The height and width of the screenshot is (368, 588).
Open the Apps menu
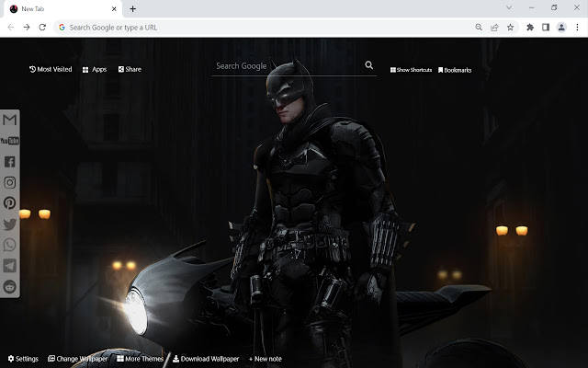(x=95, y=70)
